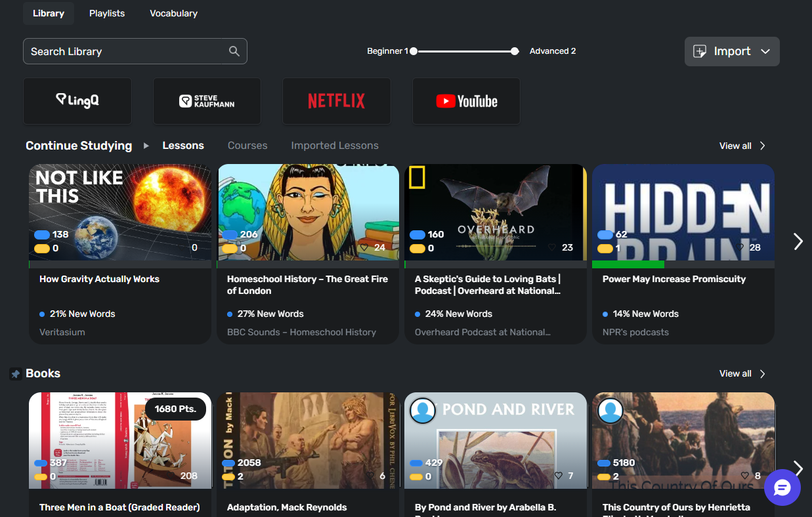Select the Courses filter tab
812x517 pixels.
click(247, 146)
